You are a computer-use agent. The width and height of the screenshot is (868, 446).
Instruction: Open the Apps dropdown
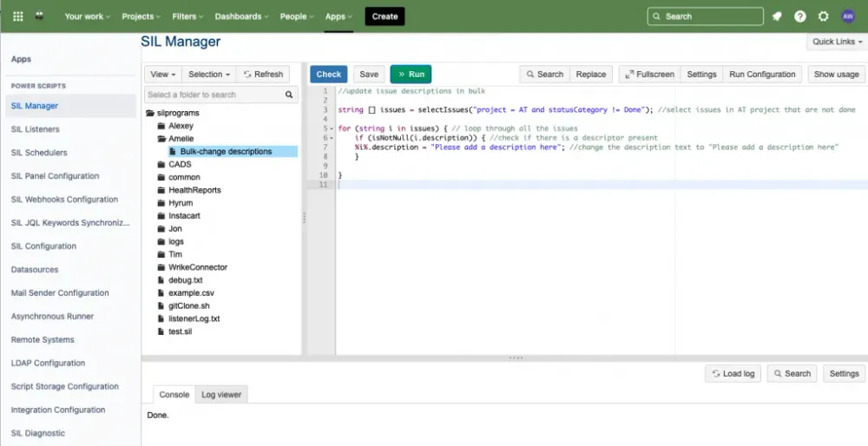click(x=339, y=16)
